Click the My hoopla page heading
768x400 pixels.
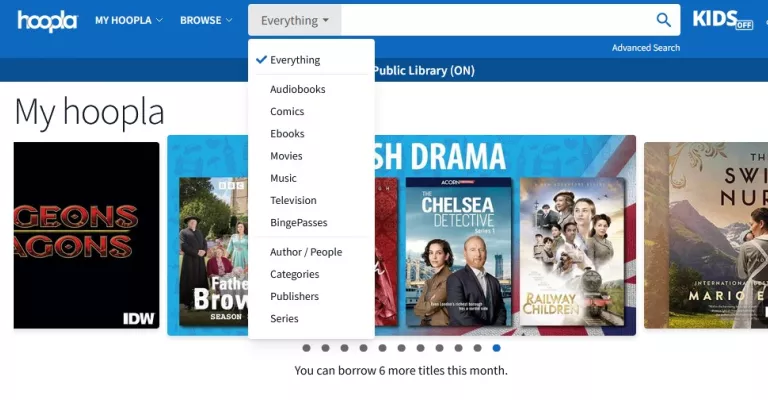89,112
